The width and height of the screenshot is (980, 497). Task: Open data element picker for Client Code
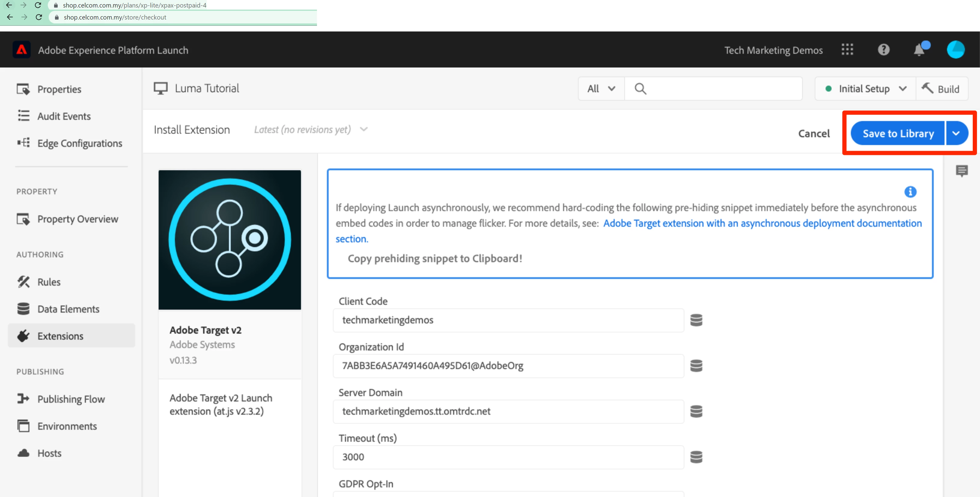click(x=696, y=320)
